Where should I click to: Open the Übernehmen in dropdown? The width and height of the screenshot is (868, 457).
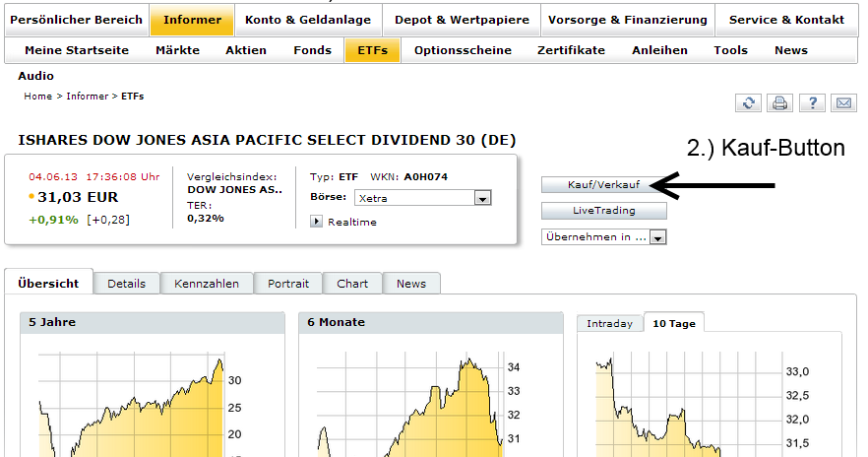(x=604, y=237)
